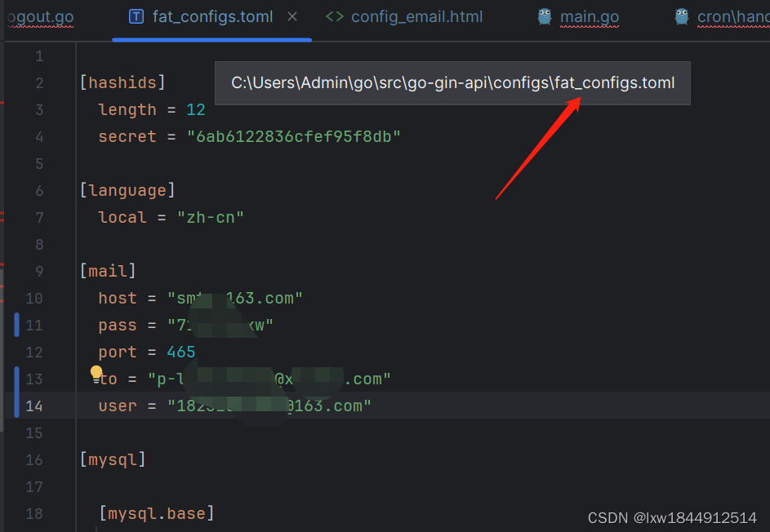Click the [language] section header

pos(127,190)
